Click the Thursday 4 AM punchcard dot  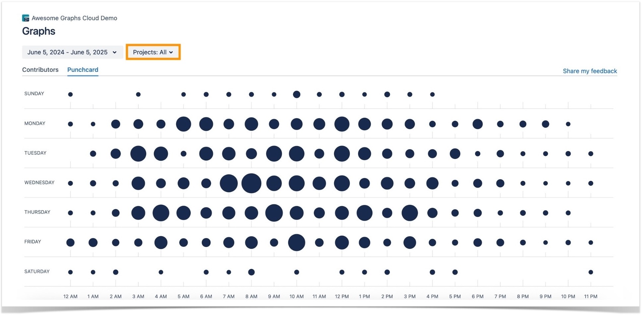(161, 212)
